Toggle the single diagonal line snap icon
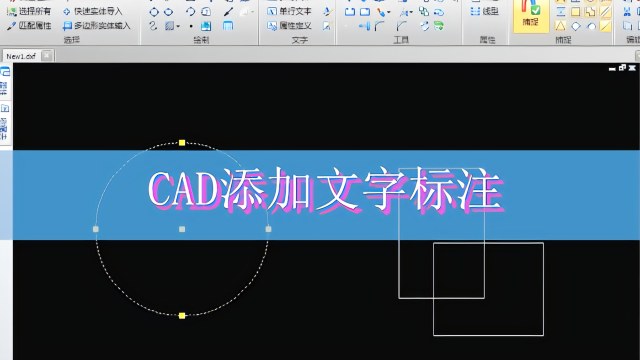The height and width of the screenshot is (360, 640). 605,27
